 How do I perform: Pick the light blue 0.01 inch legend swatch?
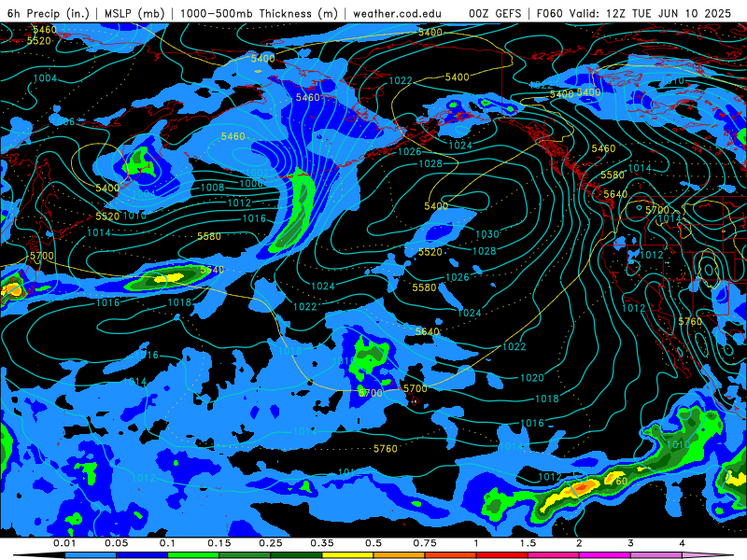click(91, 555)
